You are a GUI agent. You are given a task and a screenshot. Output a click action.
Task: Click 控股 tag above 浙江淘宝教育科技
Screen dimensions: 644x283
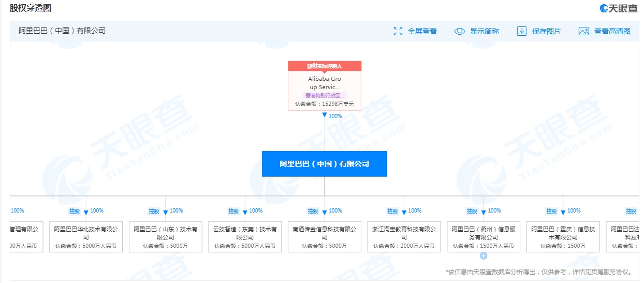point(392,211)
